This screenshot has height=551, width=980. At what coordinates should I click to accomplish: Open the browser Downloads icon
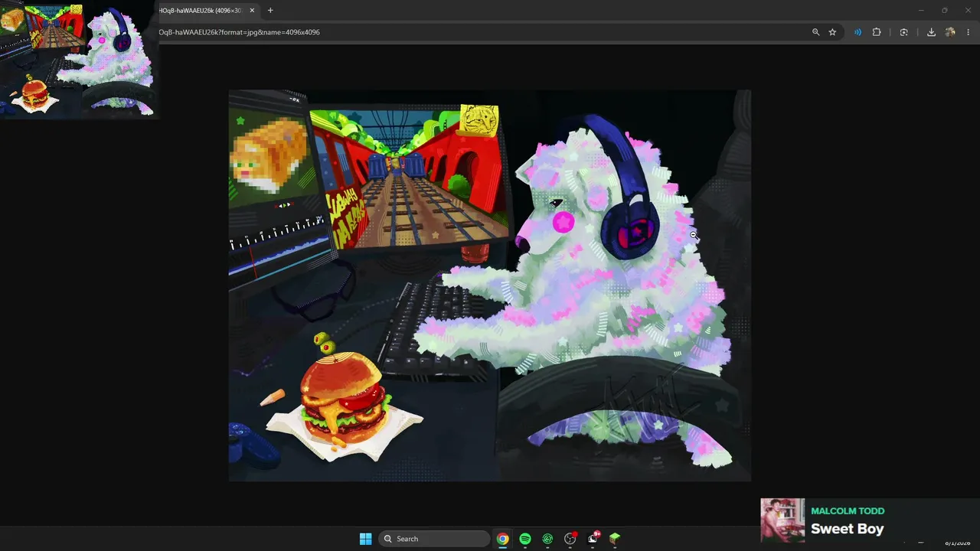931,32
